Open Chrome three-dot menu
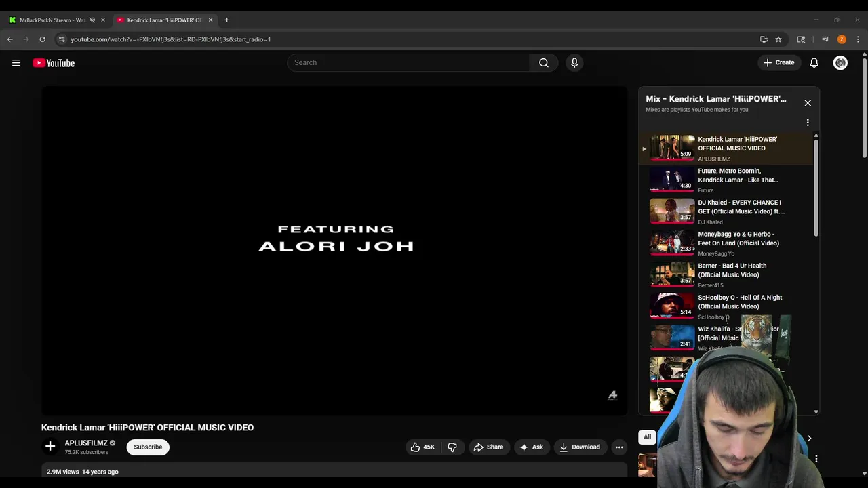The image size is (868, 488). (858, 39)
